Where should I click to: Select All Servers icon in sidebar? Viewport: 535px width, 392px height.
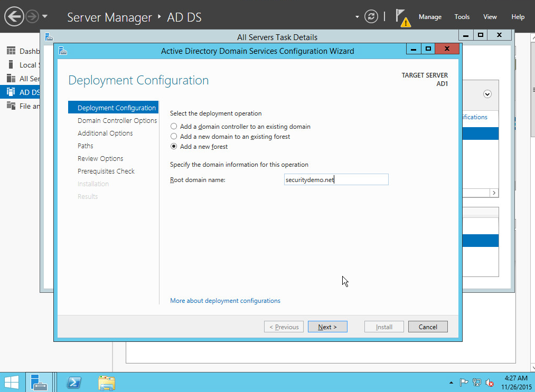[x=11, y=79]
